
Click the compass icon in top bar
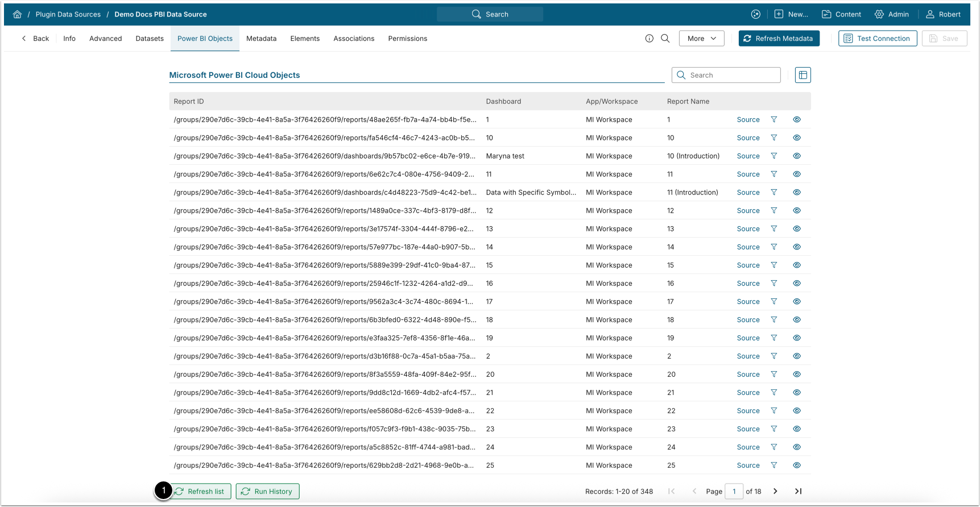click(x=755, y=14)
